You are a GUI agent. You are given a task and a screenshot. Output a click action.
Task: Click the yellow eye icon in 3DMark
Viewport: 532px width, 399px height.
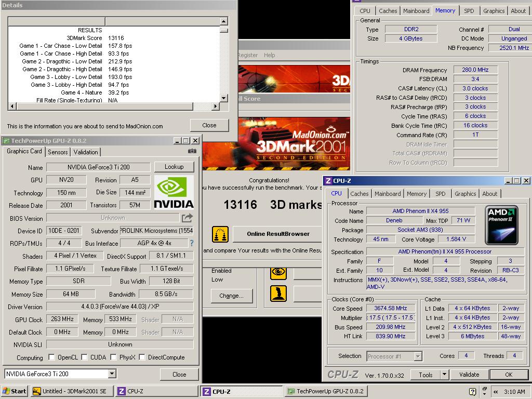pyautogui.click(x=278, y=273)
